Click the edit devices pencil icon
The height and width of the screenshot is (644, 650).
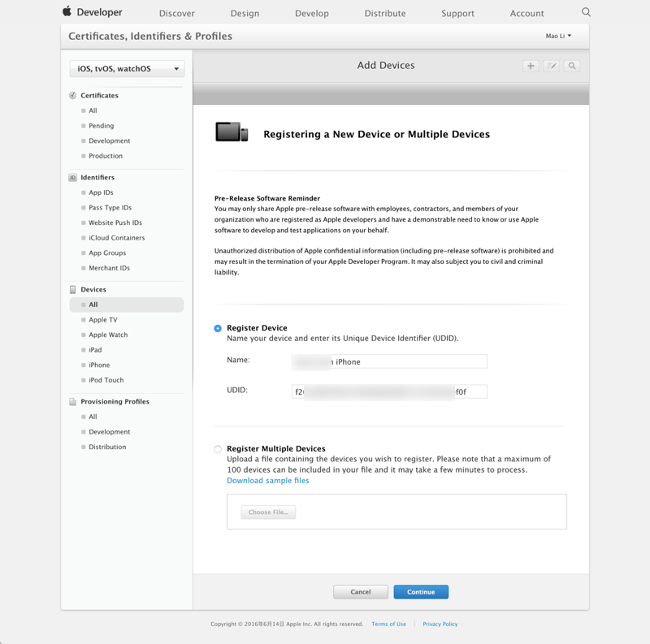point(552,66)
